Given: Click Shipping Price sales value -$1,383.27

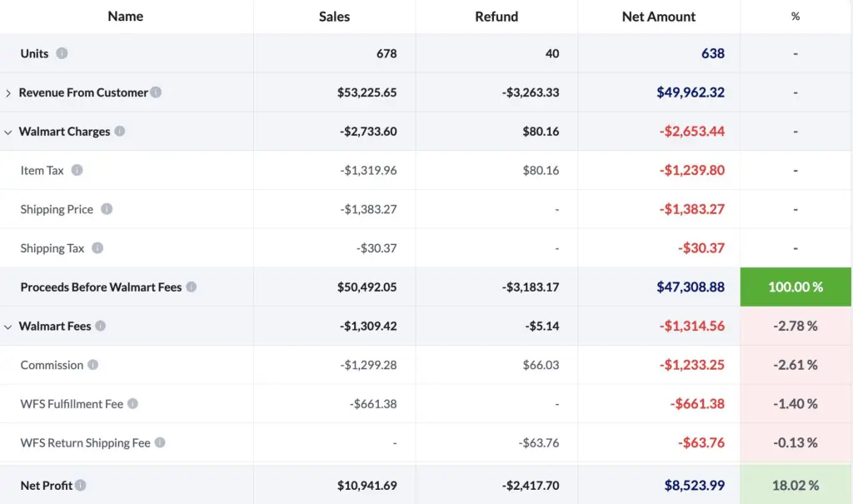Looking at the screenshot, I should [x=368, y=209].
